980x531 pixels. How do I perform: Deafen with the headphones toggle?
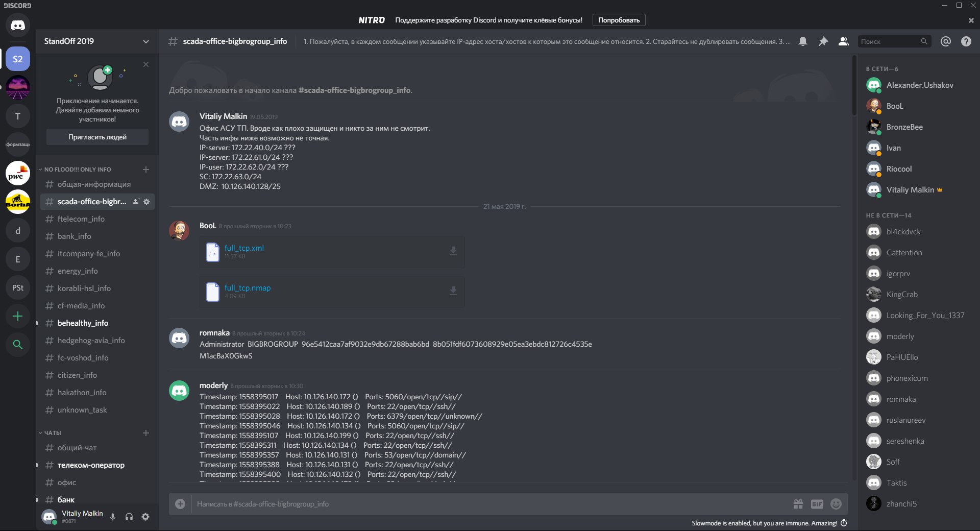tap(129, 517)
